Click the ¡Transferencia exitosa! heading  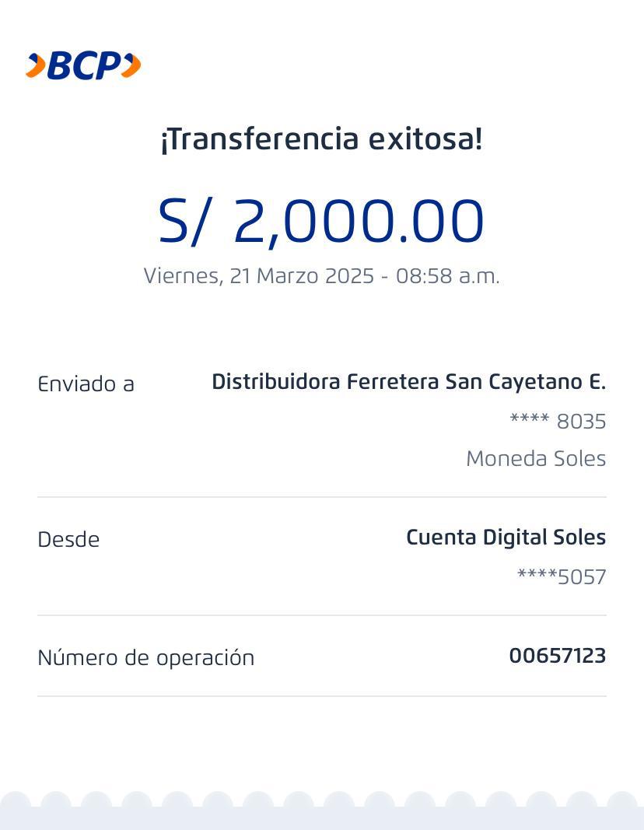(321, 139)
